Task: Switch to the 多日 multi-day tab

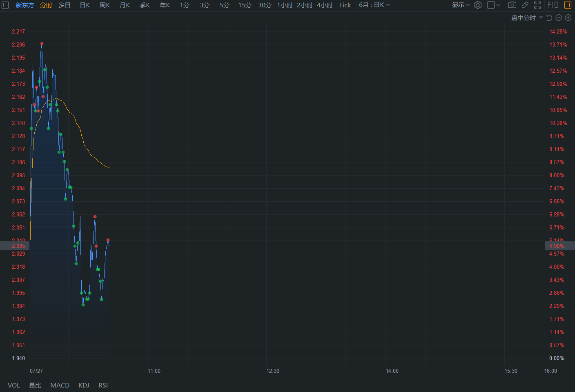Action: pyautogui.click(x=65, y=5)
